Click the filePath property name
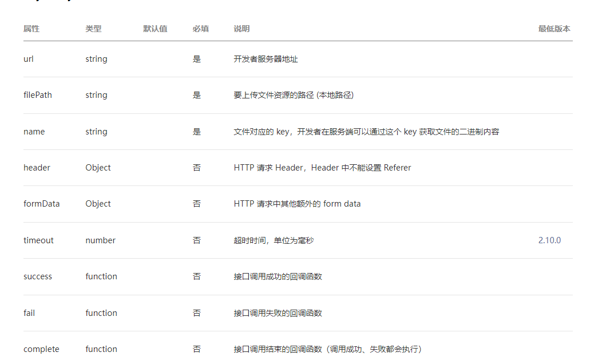Viewport: 598px width, 364px height. point(37,95)
